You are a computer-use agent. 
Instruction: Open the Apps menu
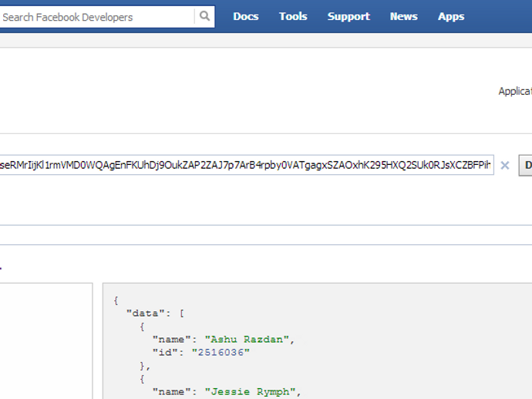point(451,16)
